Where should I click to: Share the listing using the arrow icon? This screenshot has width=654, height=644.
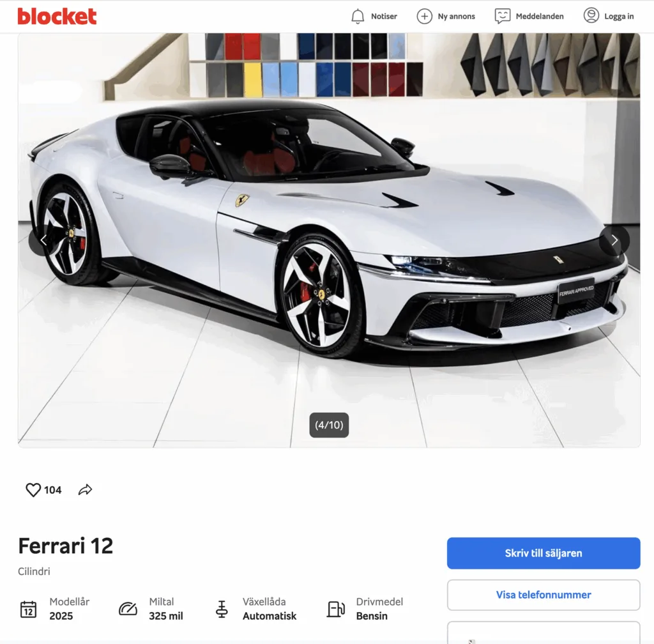click(x=85, y=489)
